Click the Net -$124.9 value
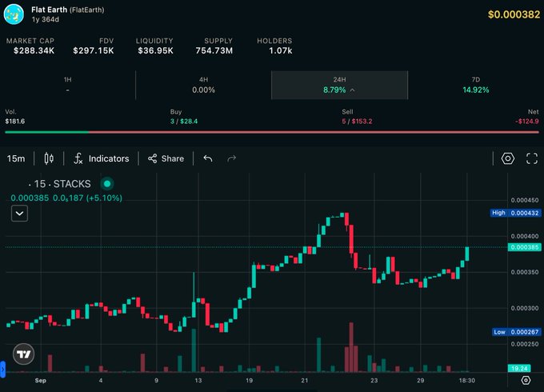Image resolution: width=544 pixels, height=392 pixels. [526, 121]
